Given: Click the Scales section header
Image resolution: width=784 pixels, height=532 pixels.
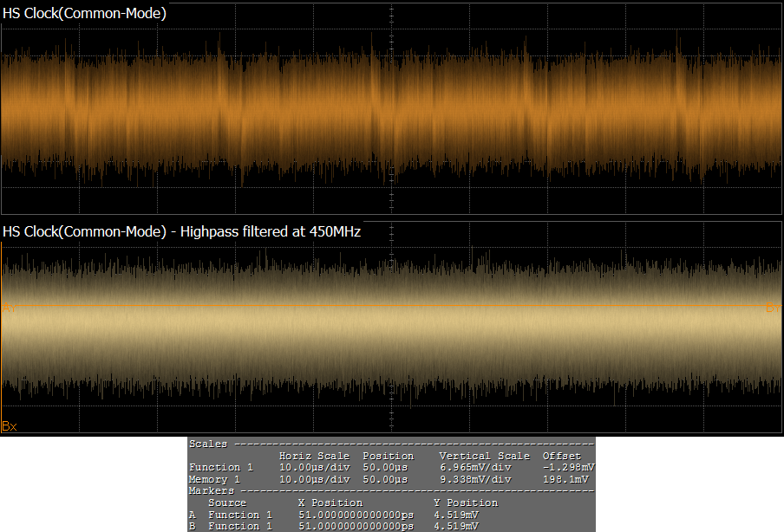Looking at the screenshot, I should pos(210,444).
